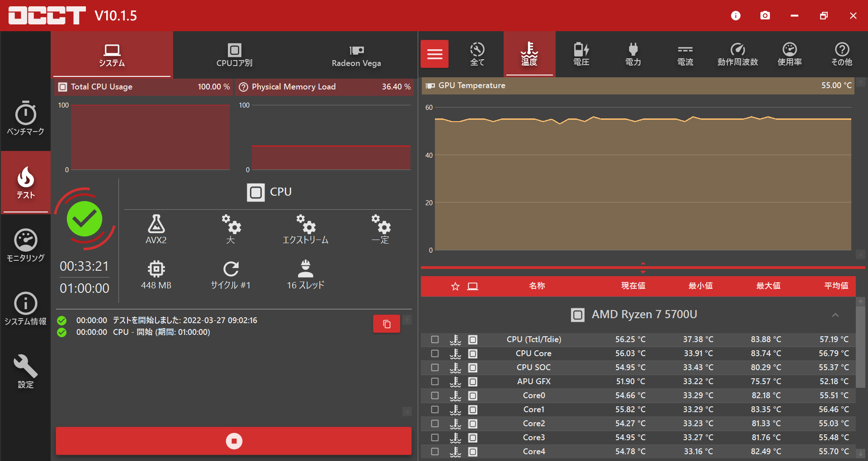Copy the test log to clipboard
Viewport: 868px width, 461px height.
pyautogui.click(x=387, y=324)
